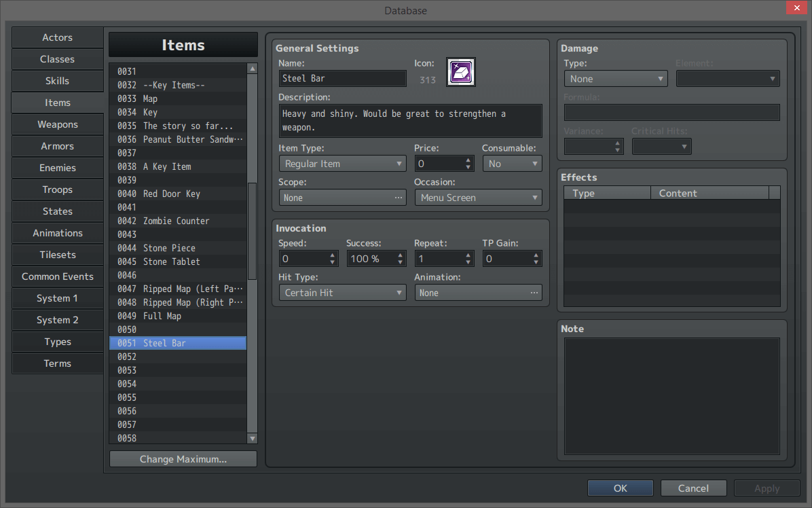
Task: Switch to the Classes tab
Action: coord(58,59)
